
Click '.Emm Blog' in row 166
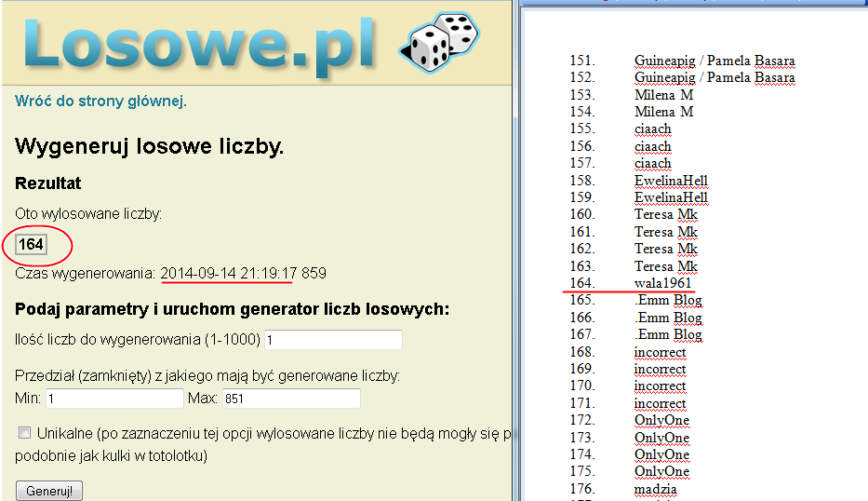(668, 318)
